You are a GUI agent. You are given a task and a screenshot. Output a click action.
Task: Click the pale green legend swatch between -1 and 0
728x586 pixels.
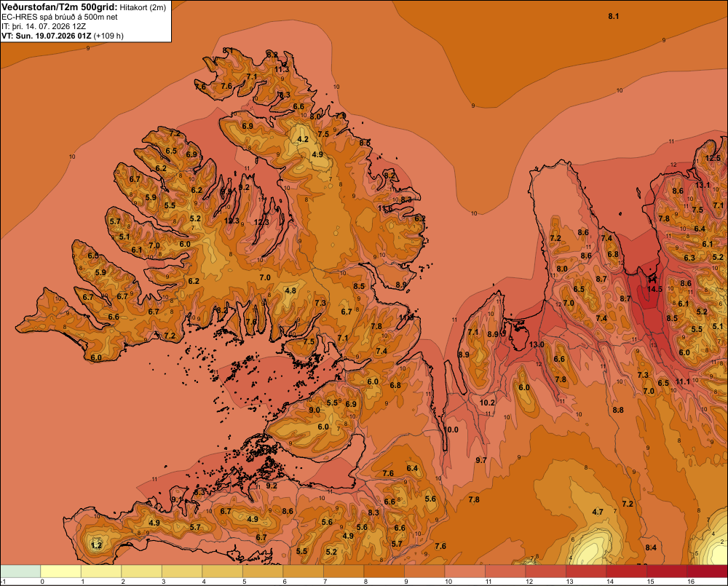pos(20,571)
